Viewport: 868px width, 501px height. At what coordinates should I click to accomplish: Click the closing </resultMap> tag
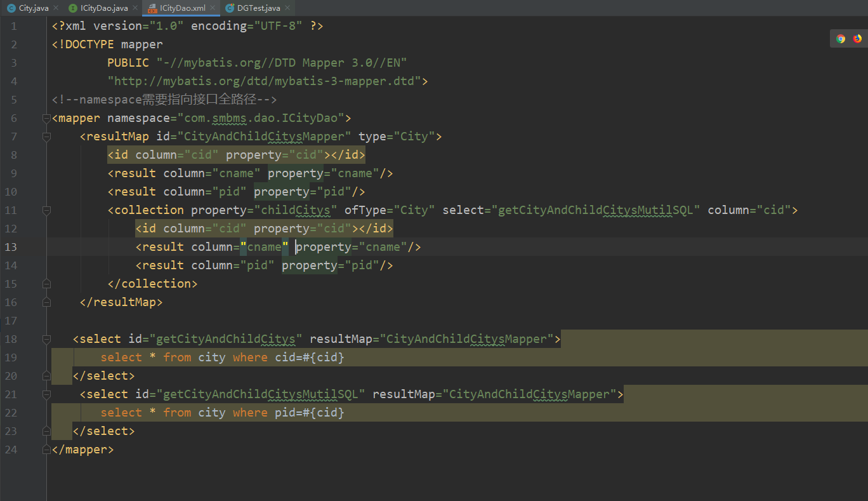pyautogui.click(x=121, y=302)
